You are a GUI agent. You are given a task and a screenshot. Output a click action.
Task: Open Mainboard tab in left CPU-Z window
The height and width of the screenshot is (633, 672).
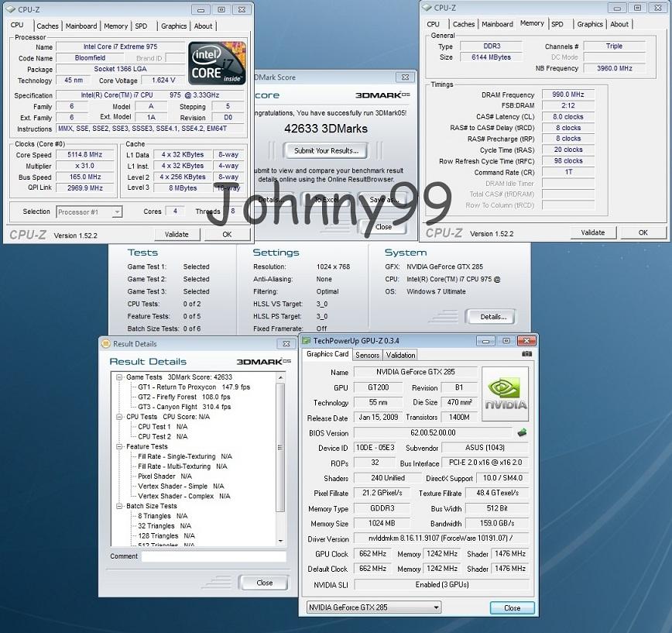[x=81, y=26]
